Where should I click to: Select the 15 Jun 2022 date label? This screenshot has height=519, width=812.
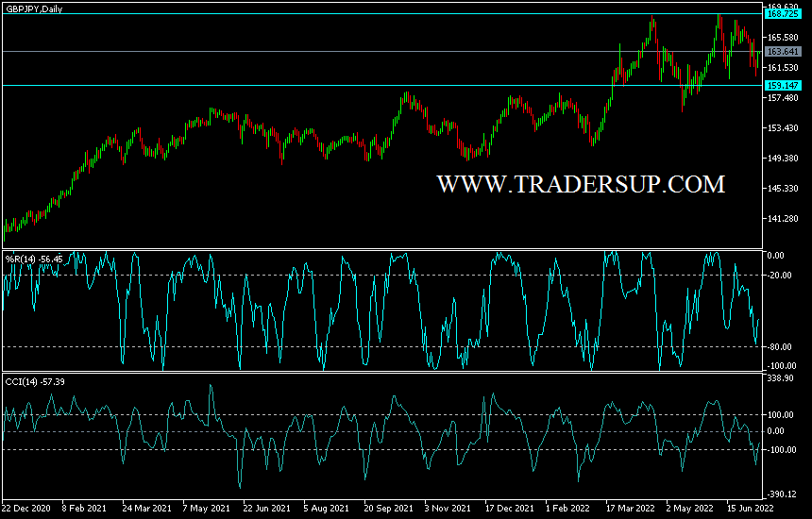click(x=750, y=508)
